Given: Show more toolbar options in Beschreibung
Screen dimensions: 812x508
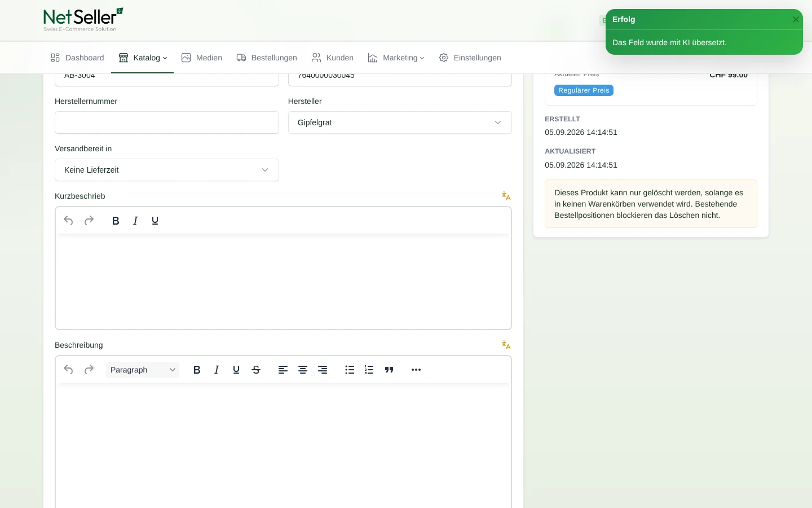Looking at the screenshot, I should click(416, 370).
